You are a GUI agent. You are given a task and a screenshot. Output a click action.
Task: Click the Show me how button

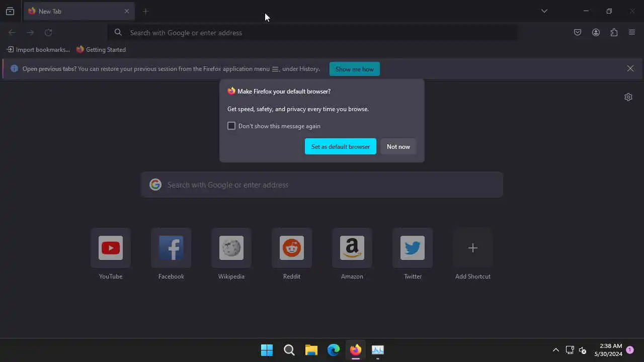click(x=355, y=69)
